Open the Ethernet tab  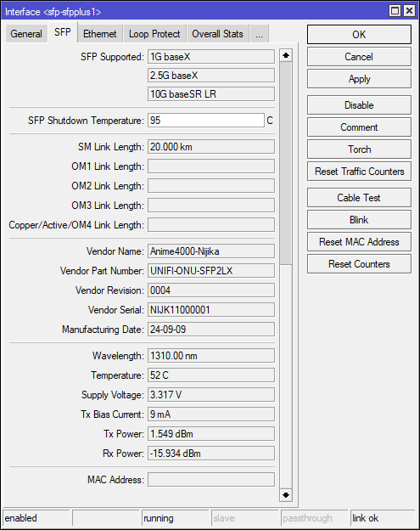(100, 34)
